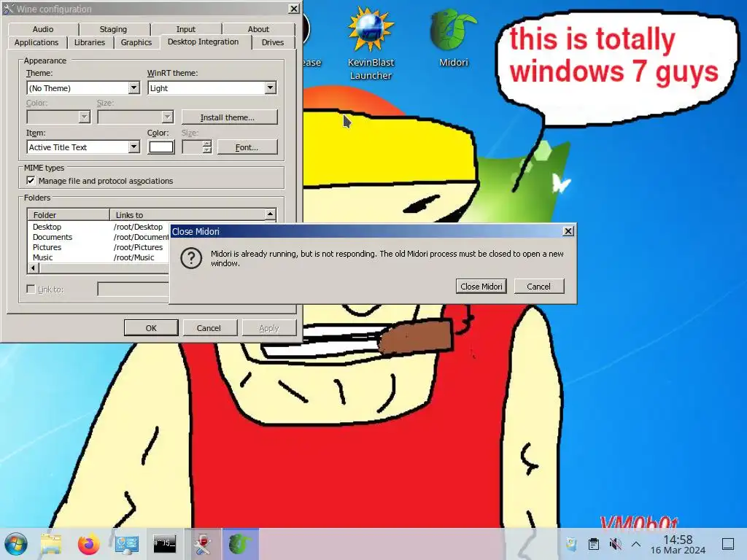
Task: Switch to the Audio tab
Action: pos(43,29)
